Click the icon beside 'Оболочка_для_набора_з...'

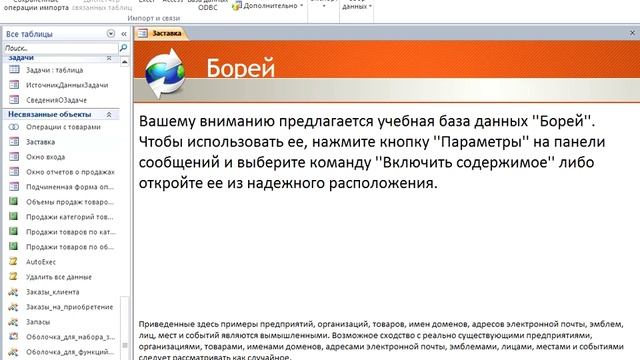[x=13, y=337]
